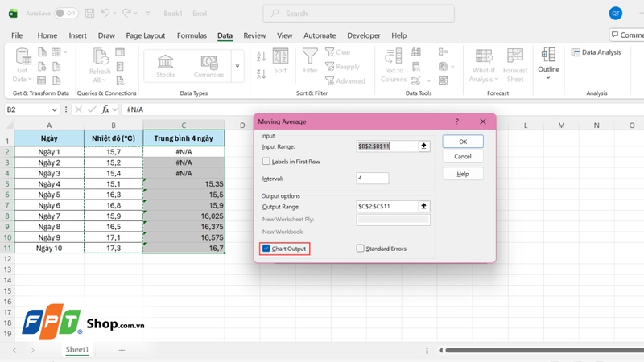Click the Forecast Sheet icon
Screen dimensions: 644x362
coord(515,59)
